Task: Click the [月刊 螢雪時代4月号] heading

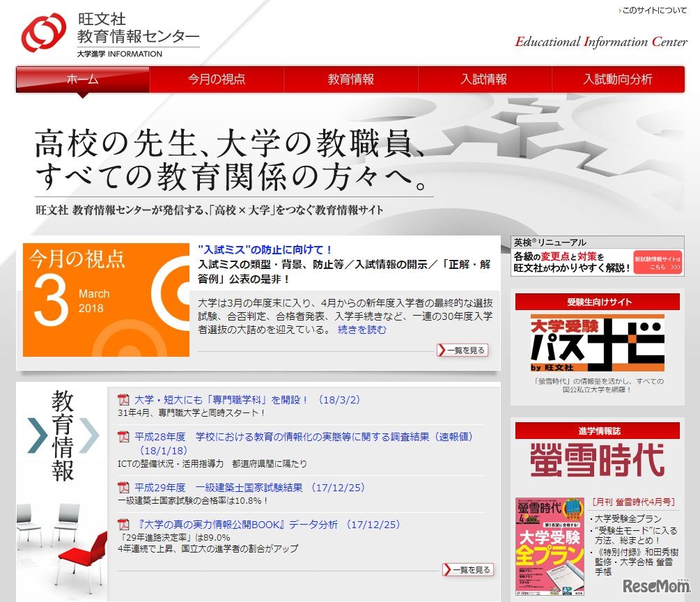Action: pyautogui.click(x=634, y=502)
